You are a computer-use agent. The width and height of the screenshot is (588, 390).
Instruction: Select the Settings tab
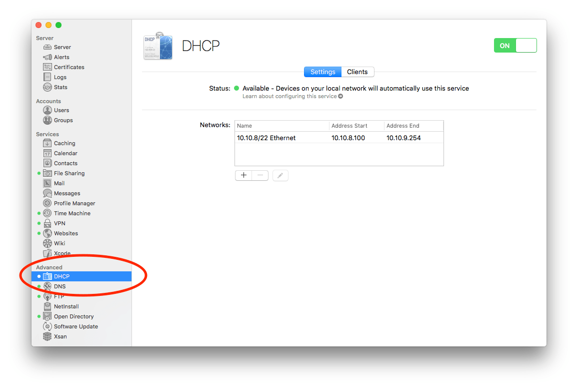click(322, 72)
